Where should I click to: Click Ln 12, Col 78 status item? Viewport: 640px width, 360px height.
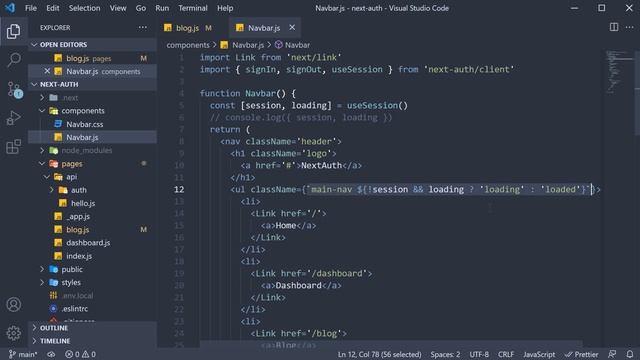point(379,354)
